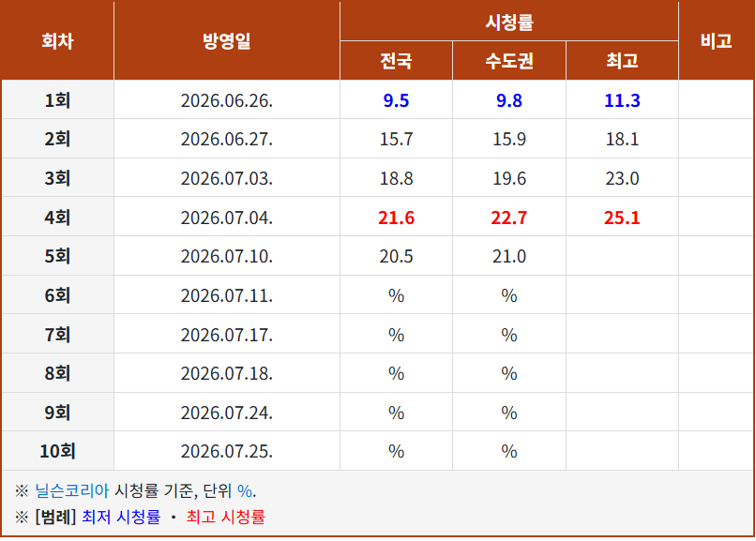Screen dimensions: 756x541
Task: Click the red 25.1 peak rating
Action: pos(622,218)
